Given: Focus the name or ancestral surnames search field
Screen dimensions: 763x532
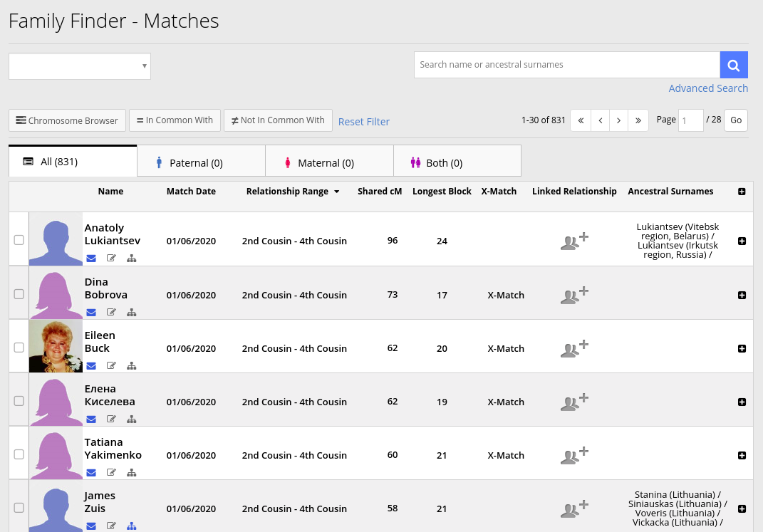Looking at the screenshot, I should click(567, 65).
